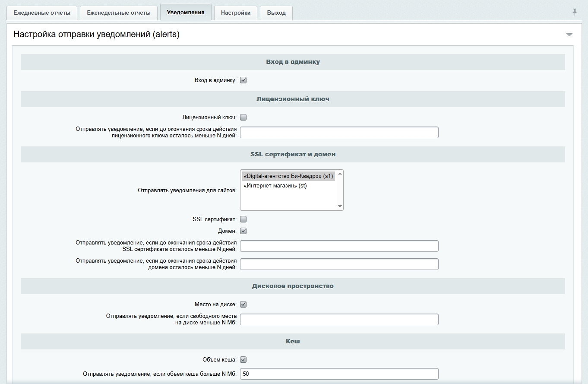This screenshot has height=384, width=588.
Task: Open the Ежедневные отчеты tab
Action: point(42,13)
